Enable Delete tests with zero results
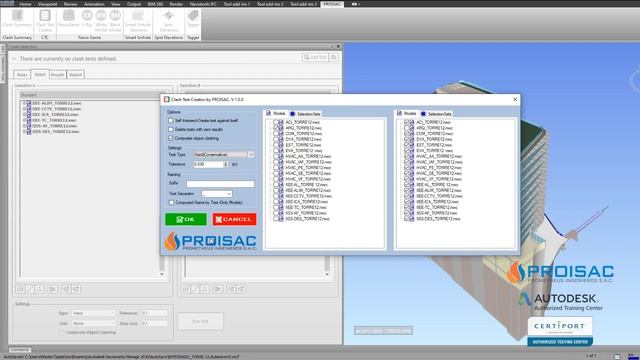Viewport: 640px width, 360px height. click(x=171, y=129)
